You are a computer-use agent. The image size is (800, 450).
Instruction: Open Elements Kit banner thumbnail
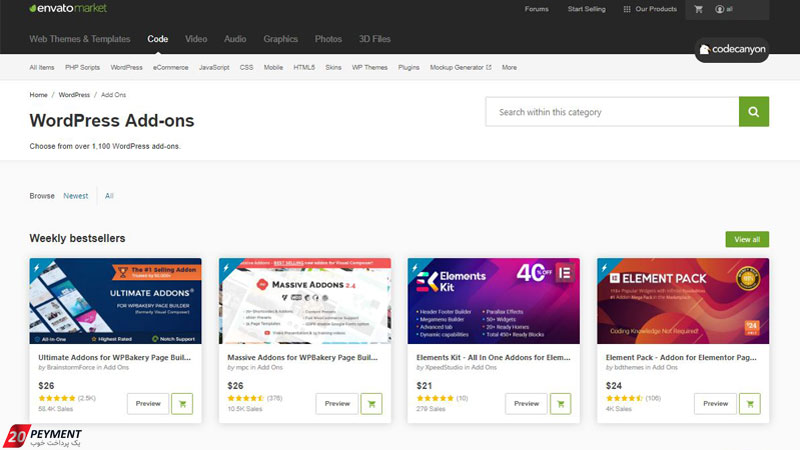493,301
